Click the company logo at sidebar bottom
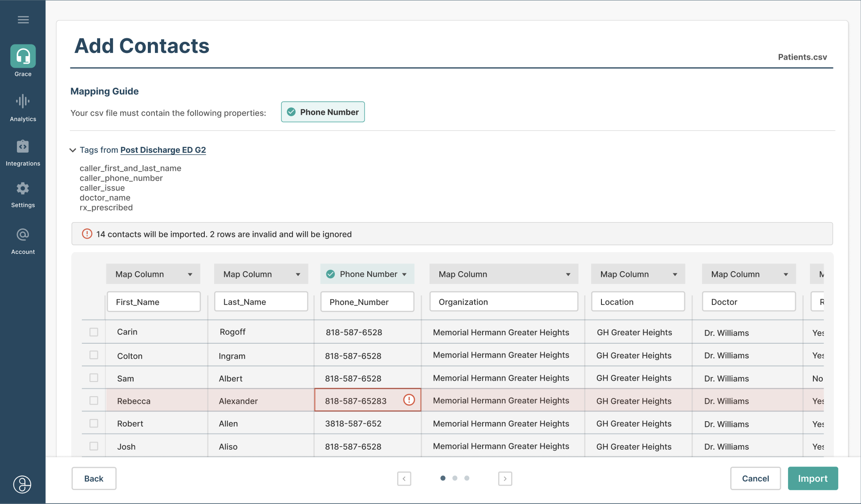The height and width of the screenshot is (504, 861). click(22, 484)
